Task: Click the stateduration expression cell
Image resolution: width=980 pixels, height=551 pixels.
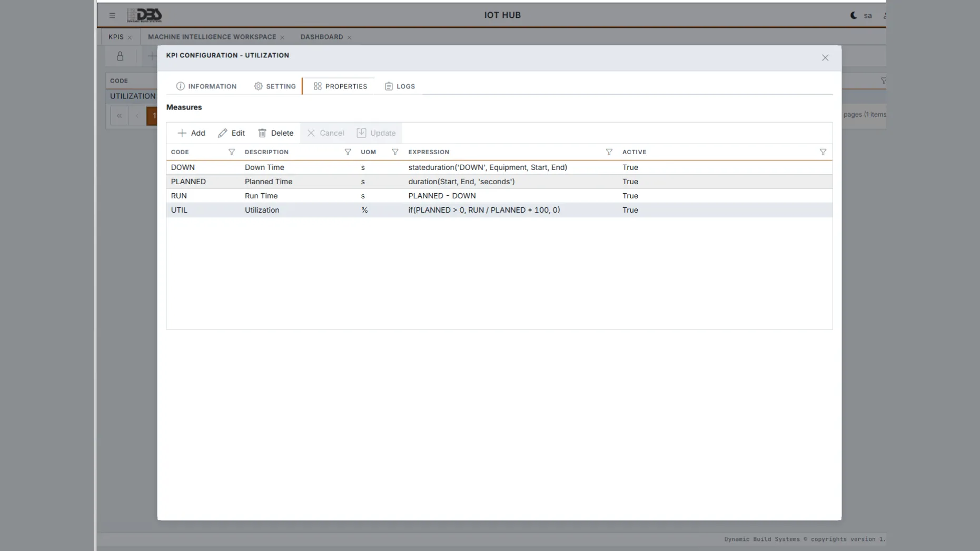Action: click(488, 167)
